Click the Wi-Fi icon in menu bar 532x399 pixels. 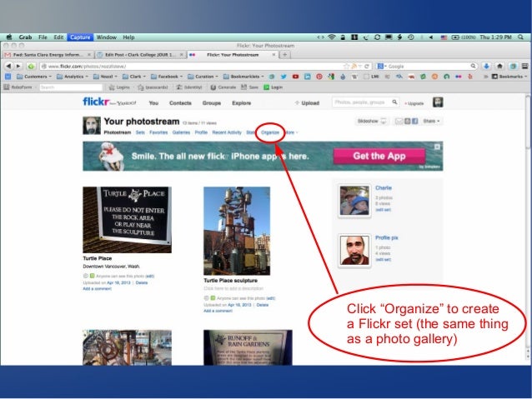pos(332,37)
